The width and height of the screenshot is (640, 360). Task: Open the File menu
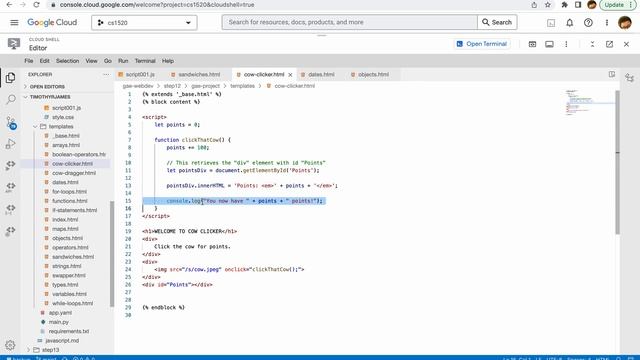tap(29, 61)
